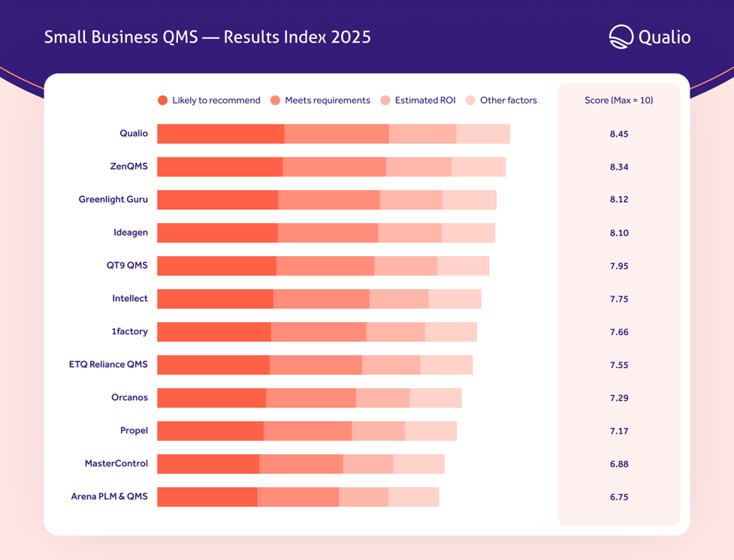Image resolution: width=734 pixels, height=560 pixels.
Task: Click the 6.88 score value
Action: pyautogui.click(x=619, y=464)
